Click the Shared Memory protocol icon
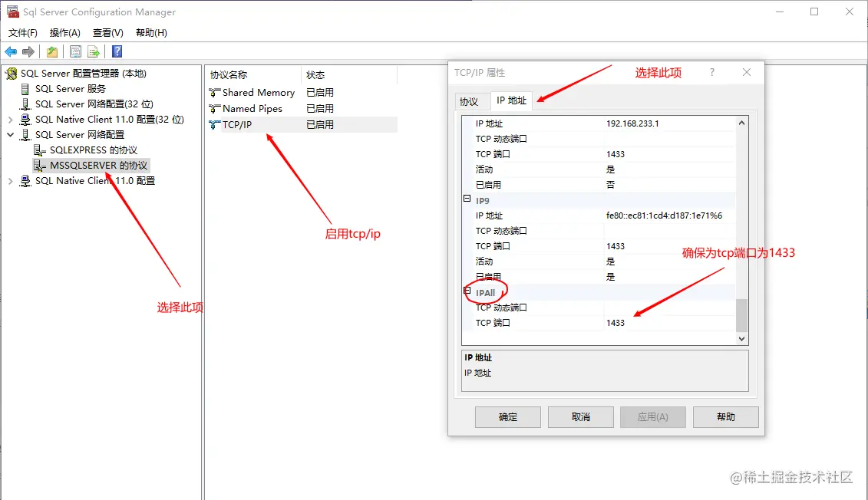Screen dimensions: 868x500 tap(214, 92)
